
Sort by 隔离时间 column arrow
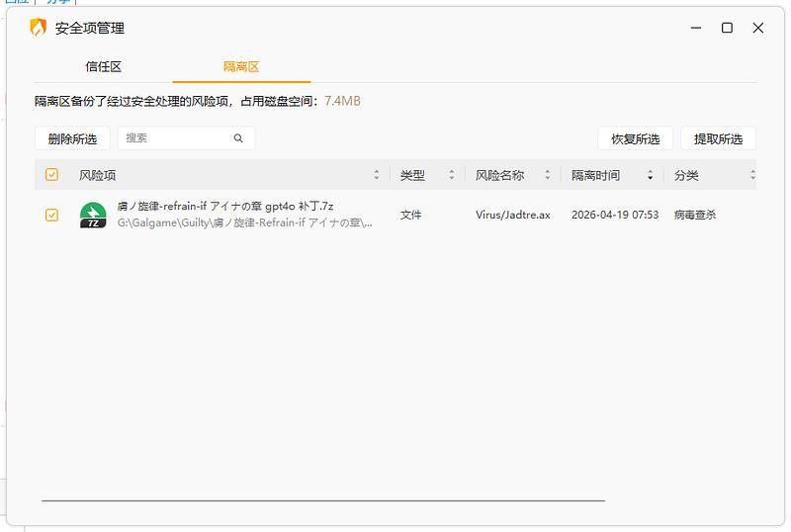pos(650,175)
